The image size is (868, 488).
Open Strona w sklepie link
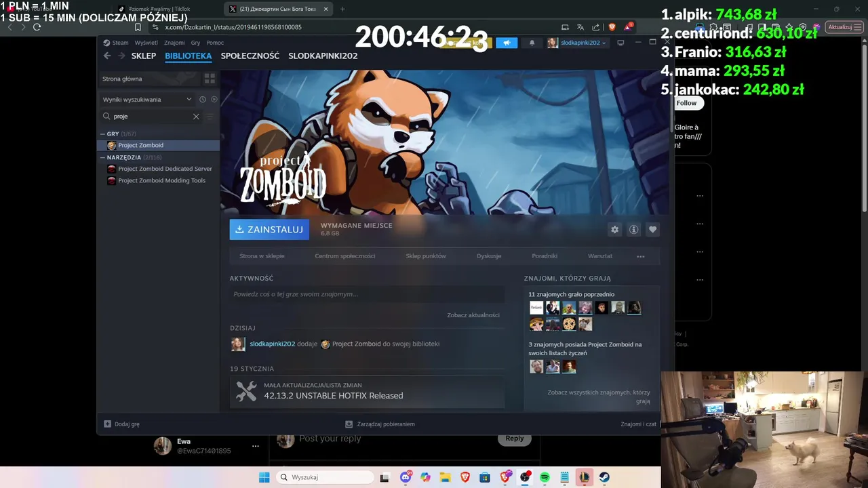262,256
